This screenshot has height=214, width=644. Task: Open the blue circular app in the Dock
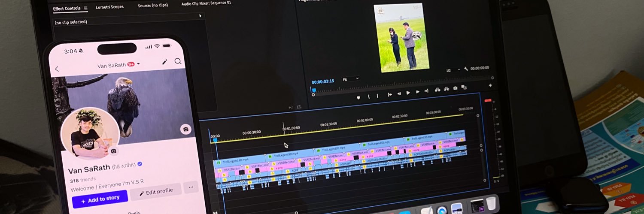pos(442,211)
